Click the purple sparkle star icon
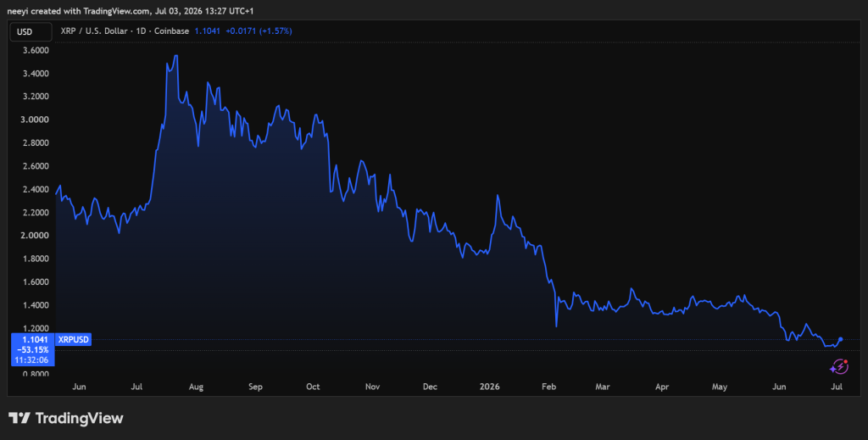This screenshot has height=440, width=868. pyautogui.click(x=832, y=369)
